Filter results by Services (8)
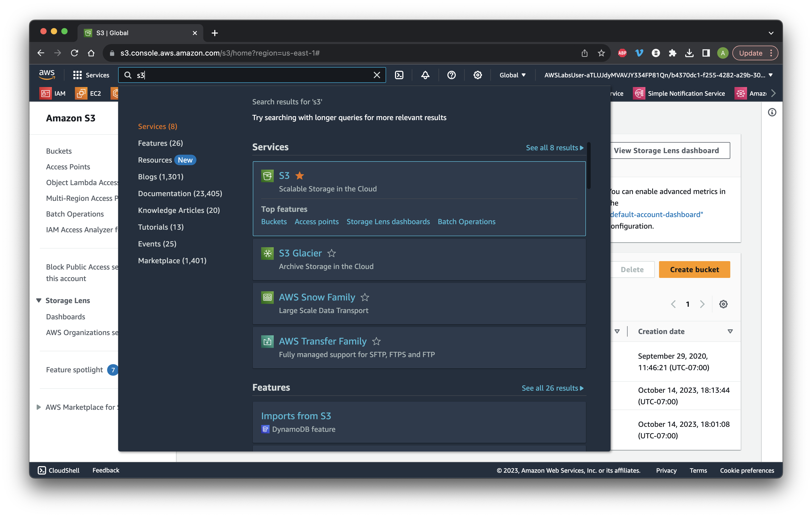This screenshot has height=517, width=812. (x=157, y=126)
